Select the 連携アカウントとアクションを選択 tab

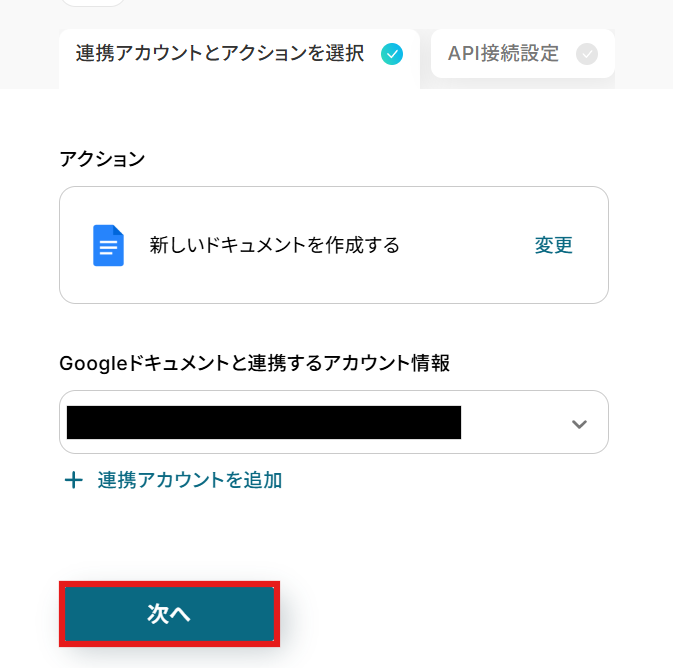click(220, 54)
